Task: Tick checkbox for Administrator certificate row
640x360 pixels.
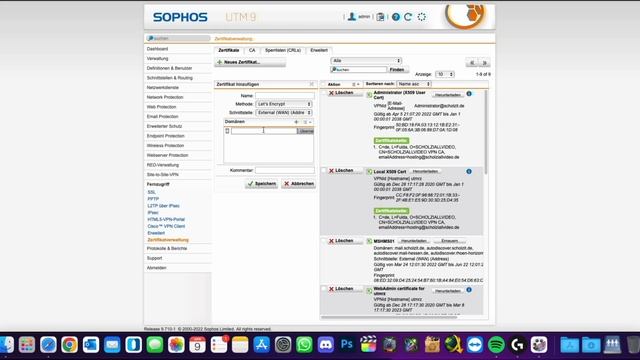Action: tap(324, 93)
